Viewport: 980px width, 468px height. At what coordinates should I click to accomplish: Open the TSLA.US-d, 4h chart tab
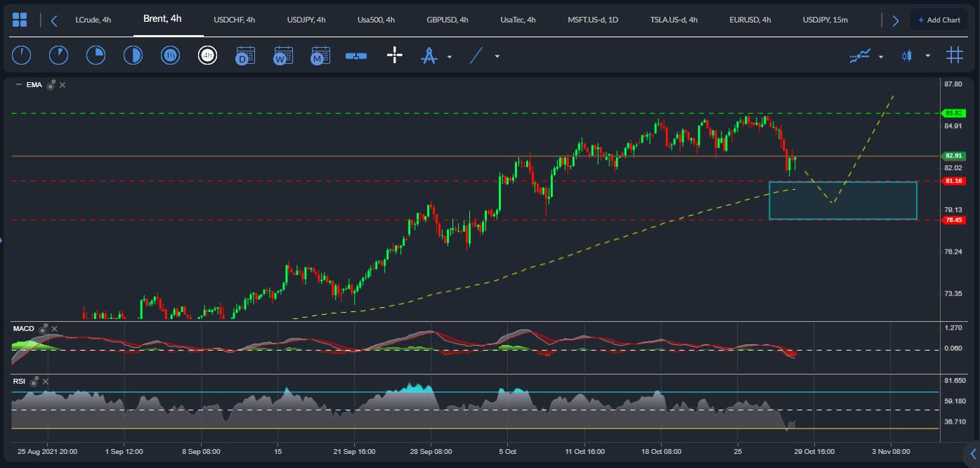tap(674, 20)
